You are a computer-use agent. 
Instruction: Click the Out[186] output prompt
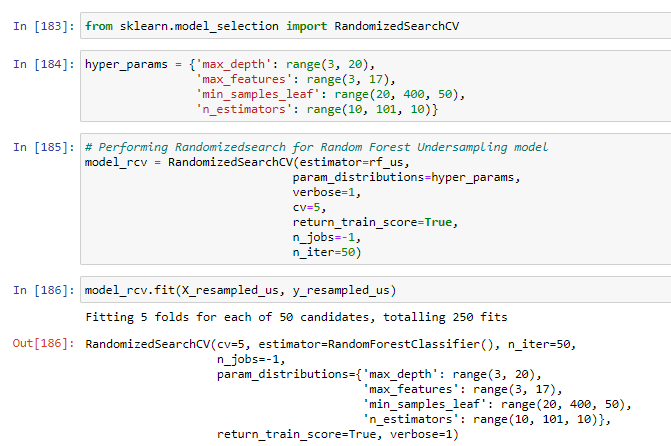click(44, 343)
